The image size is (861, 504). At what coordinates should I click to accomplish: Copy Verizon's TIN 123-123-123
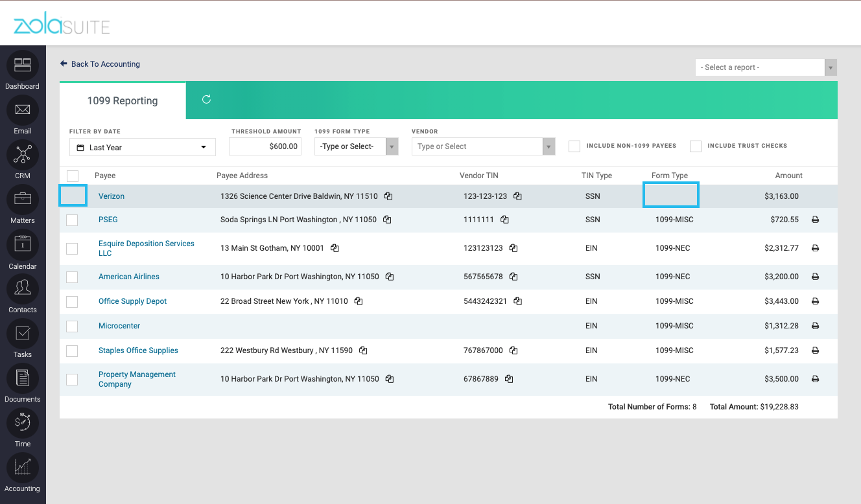517,196
